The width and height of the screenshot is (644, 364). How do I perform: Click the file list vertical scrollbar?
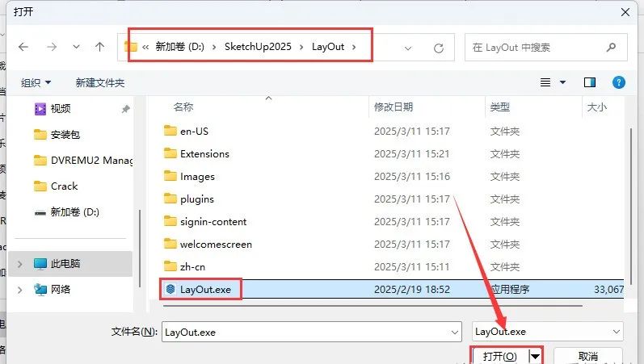(630, 205)
